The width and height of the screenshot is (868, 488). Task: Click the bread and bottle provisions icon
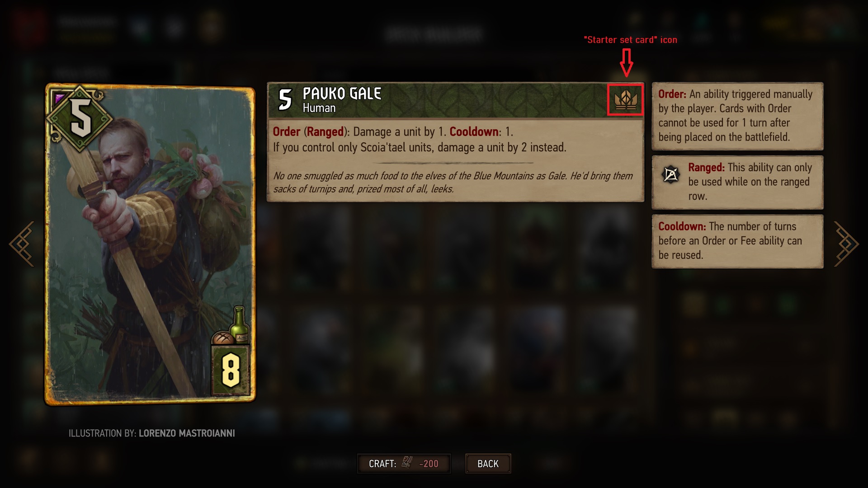click(231, 326)
